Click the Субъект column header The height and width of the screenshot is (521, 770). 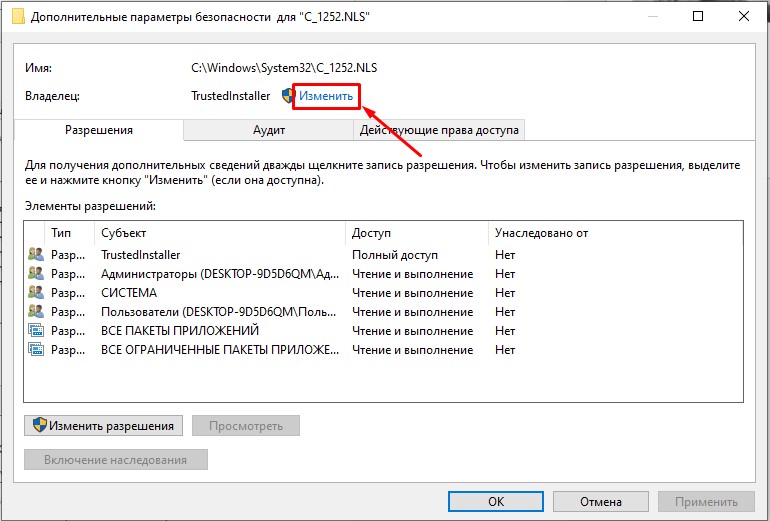pyautogui.click(x=220, y=233)
